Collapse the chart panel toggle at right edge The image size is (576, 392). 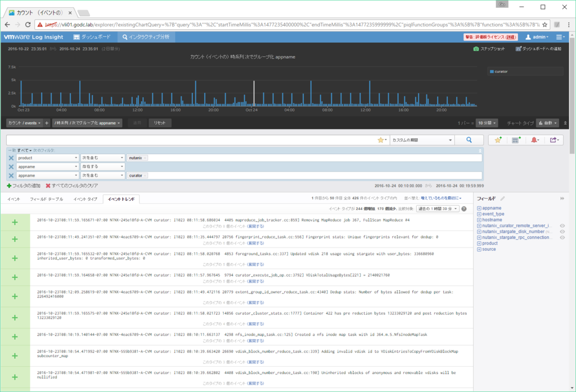click(x=565, y=123)
